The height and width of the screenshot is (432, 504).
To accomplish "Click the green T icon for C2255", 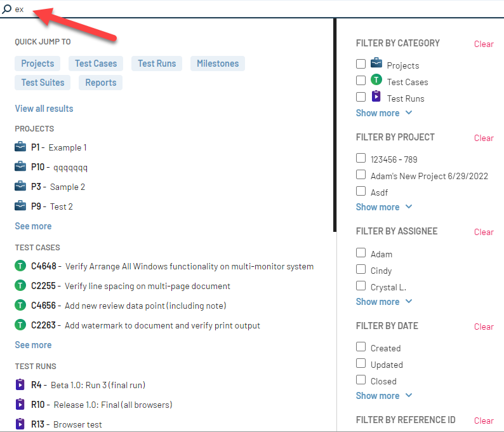I will [x=20, y=286].
